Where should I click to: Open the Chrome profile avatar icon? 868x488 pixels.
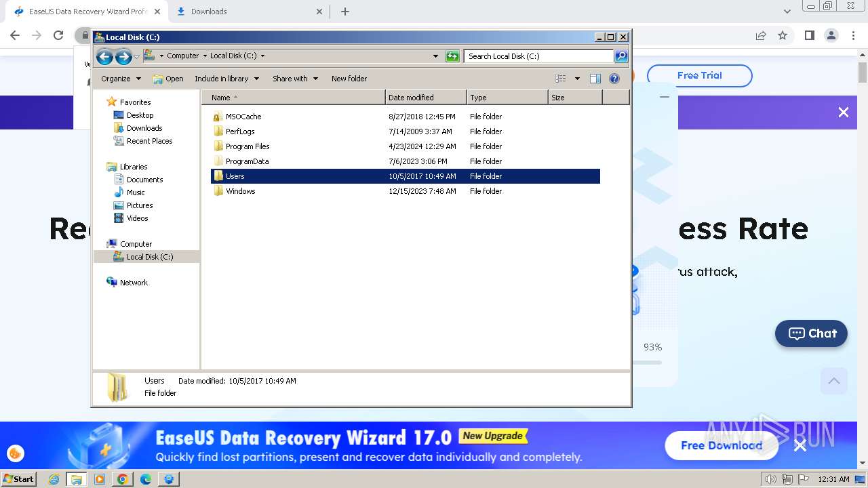point(831,35)
